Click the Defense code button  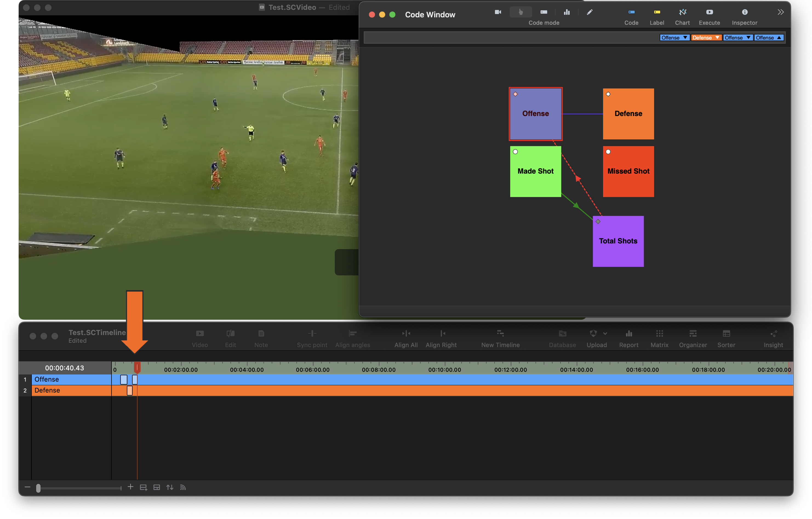[628, 114]
